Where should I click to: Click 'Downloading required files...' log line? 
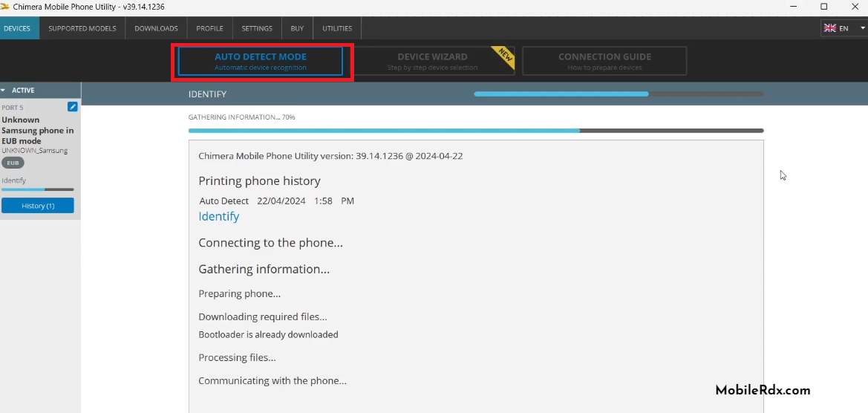[262, 316]
